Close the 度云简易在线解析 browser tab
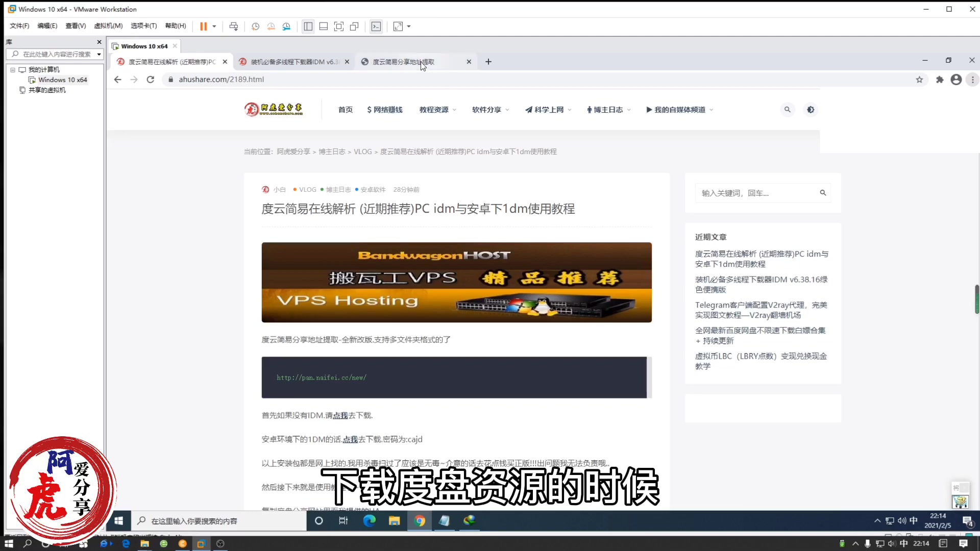 [x=225, y=62]
